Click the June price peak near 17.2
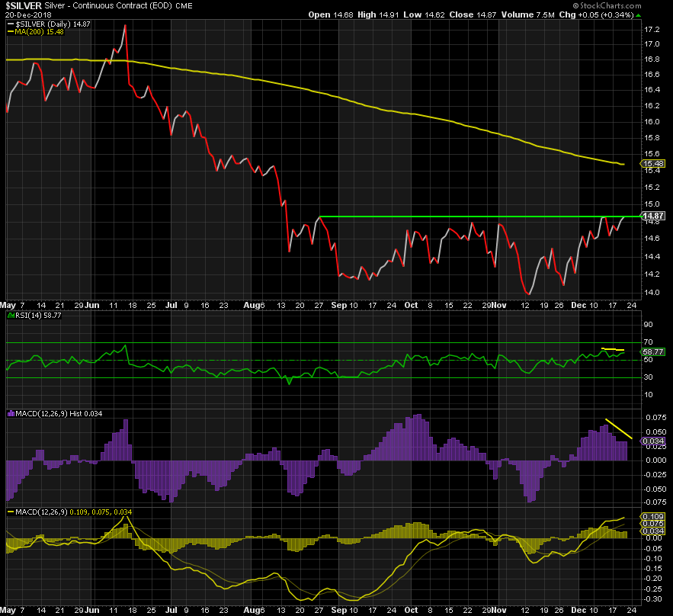Screen dimensions: 673x616 124,26
